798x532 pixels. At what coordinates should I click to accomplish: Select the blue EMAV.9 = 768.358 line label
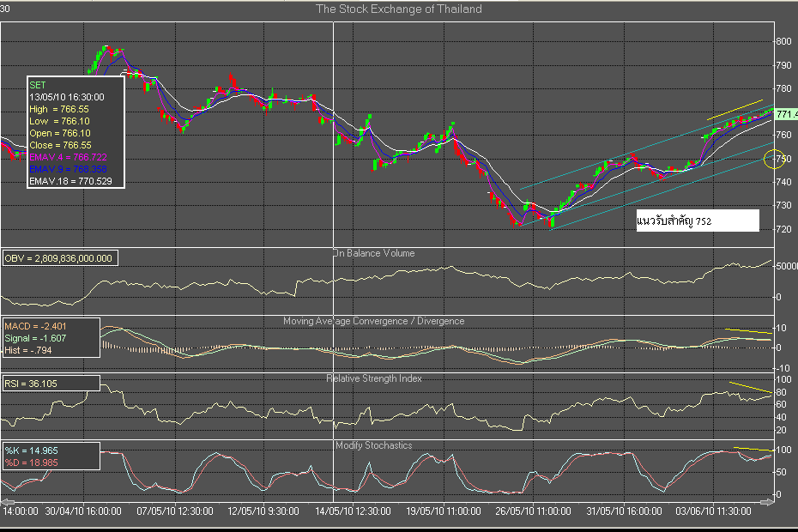point(68,169)
